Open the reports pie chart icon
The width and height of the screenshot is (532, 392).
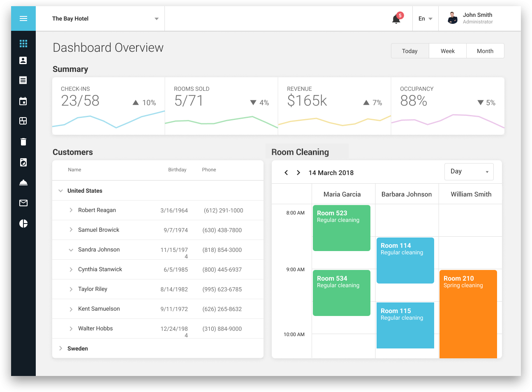click(23, 224)
